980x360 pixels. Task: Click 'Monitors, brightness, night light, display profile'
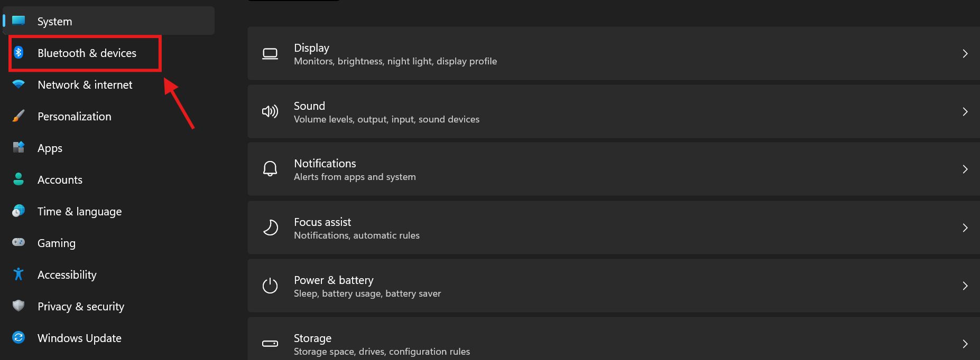pos(395,61)
